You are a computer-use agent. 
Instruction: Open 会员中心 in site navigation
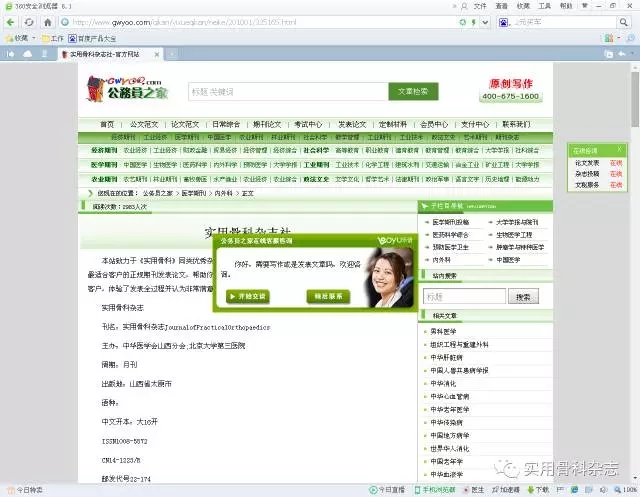tap(434, 124)
